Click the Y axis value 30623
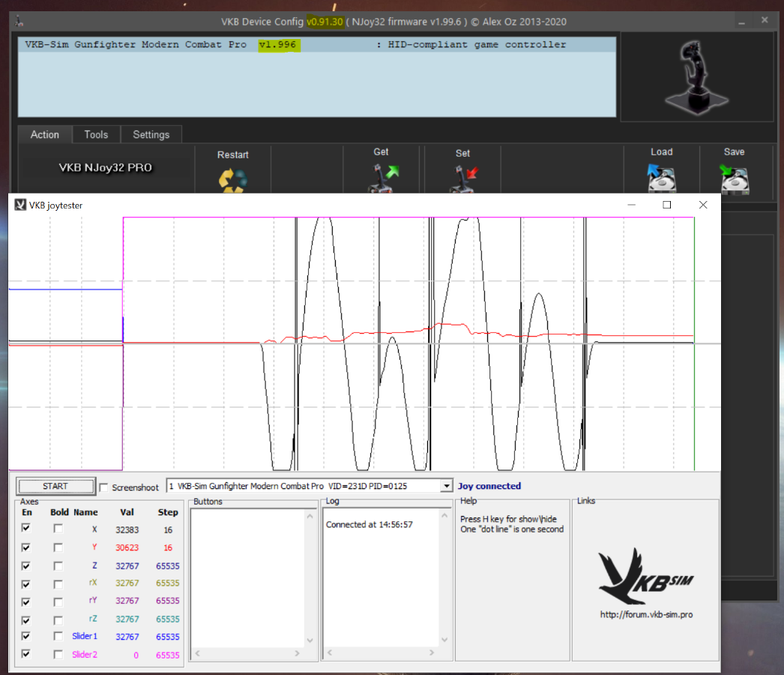This screenshot has width=784, height=675. pyautogui.click(x=127, y=548)
